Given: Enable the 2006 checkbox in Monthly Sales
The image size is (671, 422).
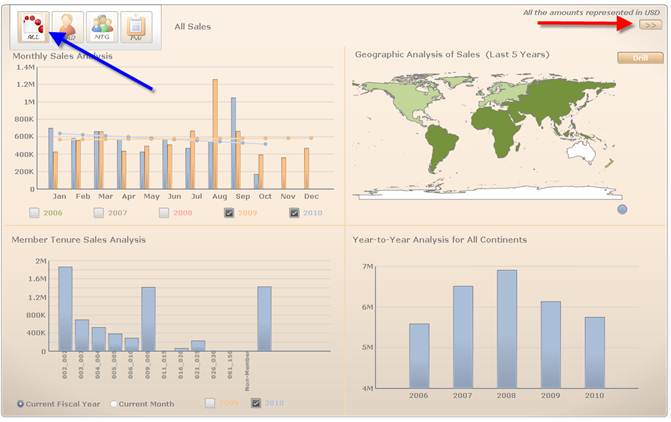Looking at the screenshot, I should coord(35,213).
